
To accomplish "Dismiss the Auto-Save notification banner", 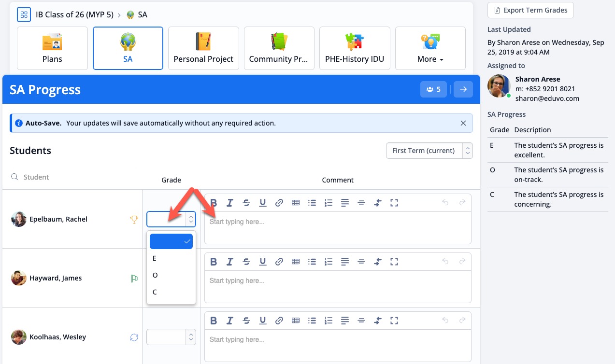I will [463, 123].
